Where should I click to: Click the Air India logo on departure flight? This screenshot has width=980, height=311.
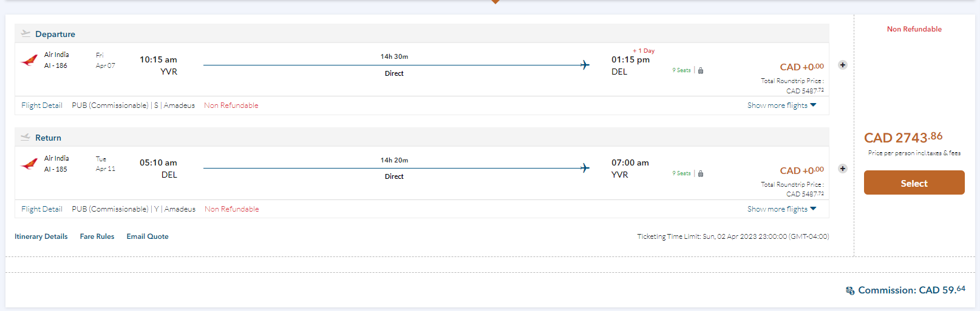coord(29,61)
